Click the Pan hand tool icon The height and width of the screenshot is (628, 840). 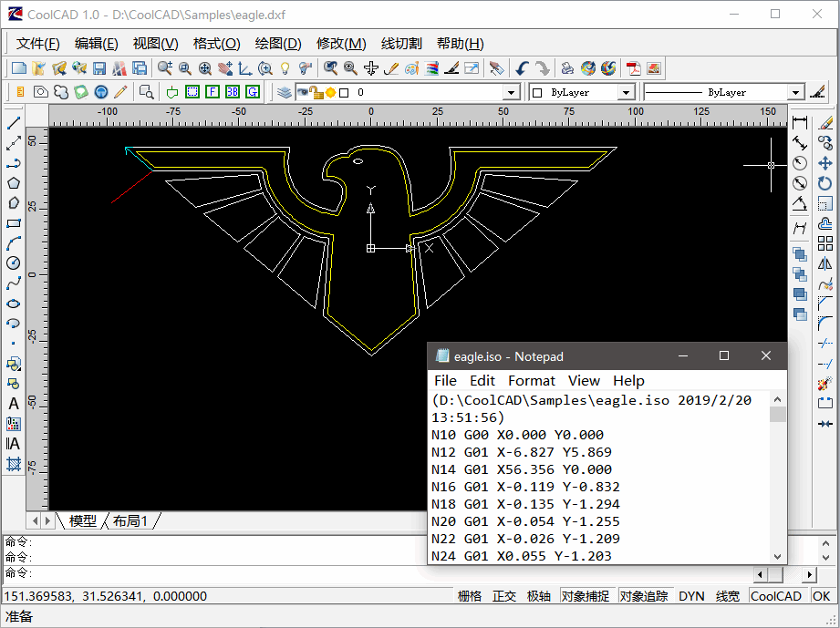225,68
